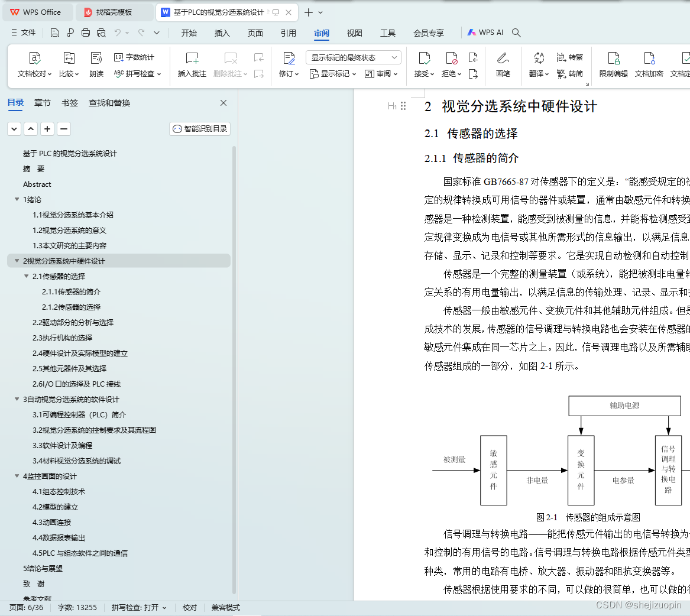Viewport: 690px width, 616px height.
Task: Click the demote minus button
Action: [x=64, y=129]
